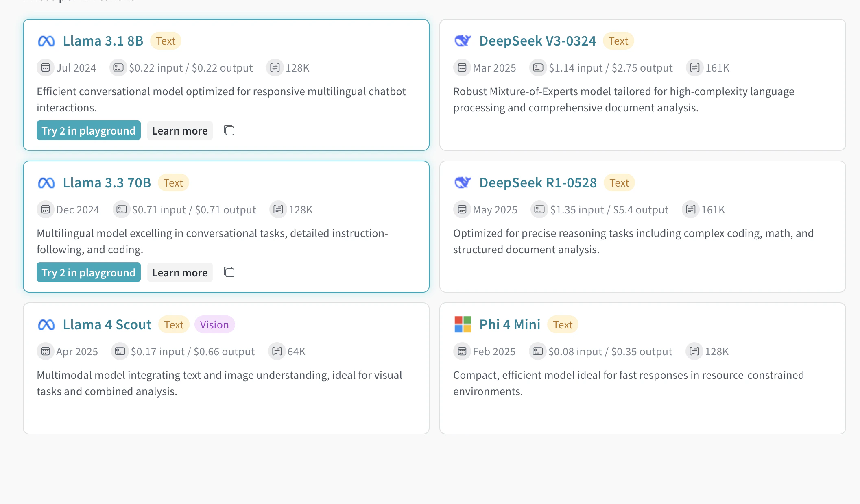Click the Vision tag on Llama 4 Scout

[214, 325]
